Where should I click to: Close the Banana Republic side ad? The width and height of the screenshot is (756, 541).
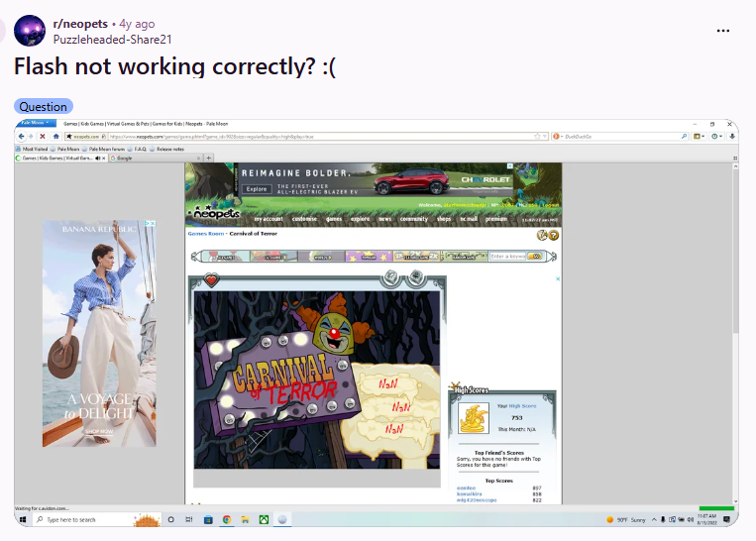tap(151, 224)
